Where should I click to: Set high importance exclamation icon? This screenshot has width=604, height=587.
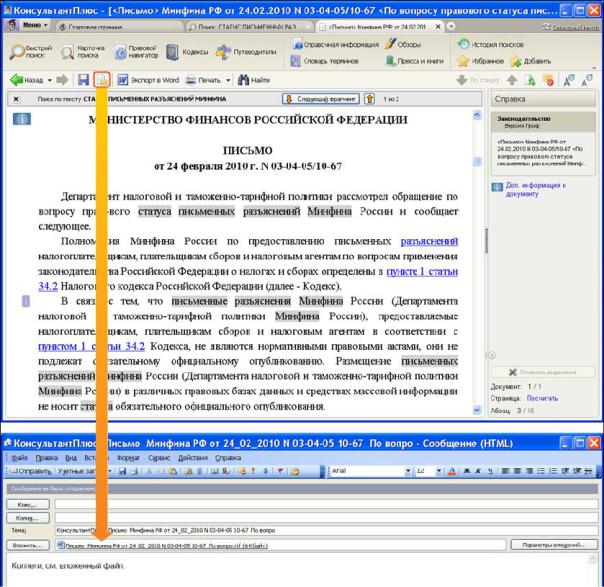pyautogui.click(x=253, y=471)
